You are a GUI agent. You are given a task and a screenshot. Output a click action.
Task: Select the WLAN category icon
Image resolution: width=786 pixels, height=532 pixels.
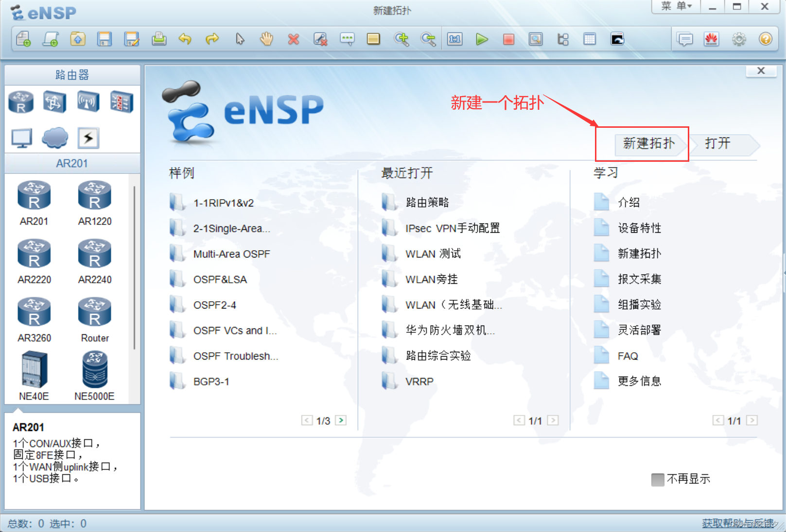coord(88,102)
